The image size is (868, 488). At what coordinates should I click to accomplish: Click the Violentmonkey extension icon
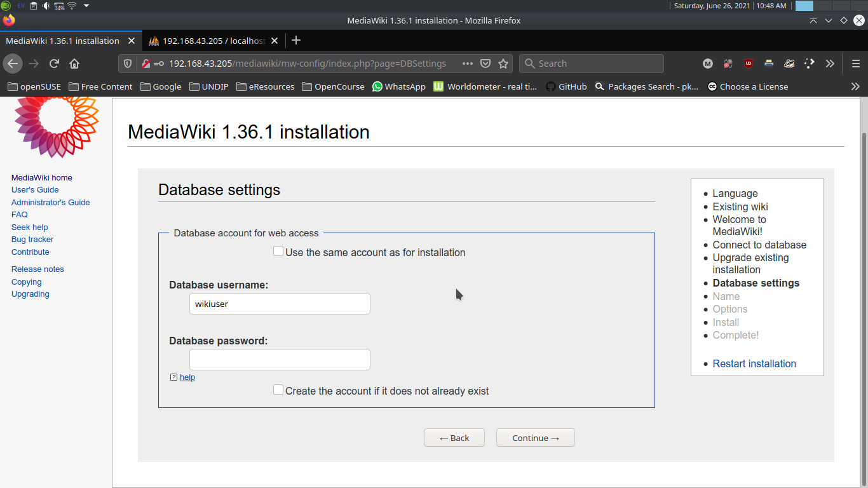pyautogui.click(x=789, y=64)
